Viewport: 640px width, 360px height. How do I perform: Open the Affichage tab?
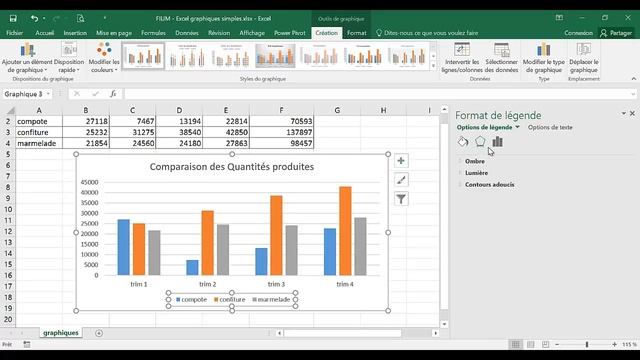pos(252,33)
